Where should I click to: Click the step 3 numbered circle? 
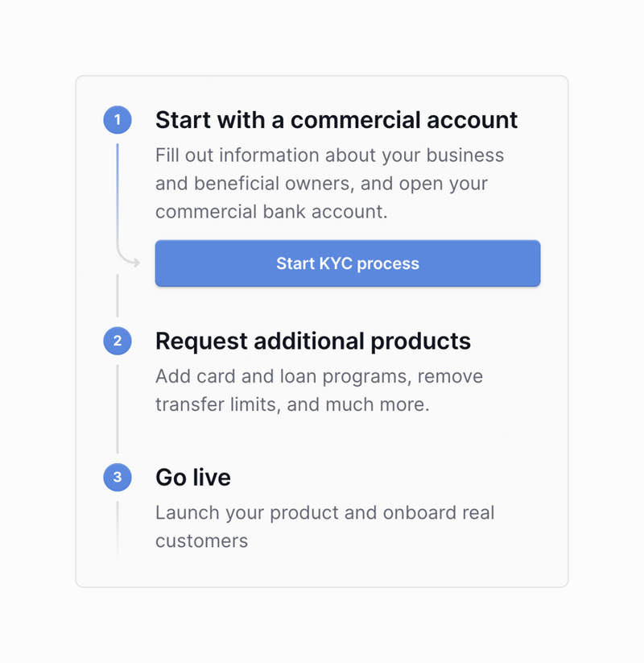point(118,478)
